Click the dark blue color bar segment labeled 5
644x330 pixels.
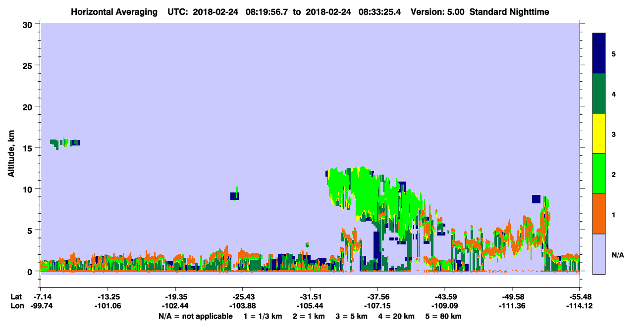tap(599, 53)
